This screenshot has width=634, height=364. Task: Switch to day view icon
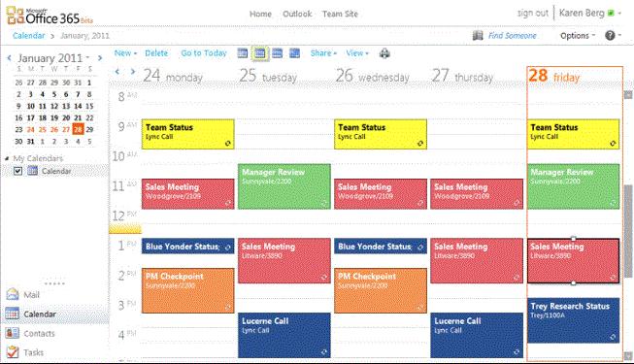point(242,53)
